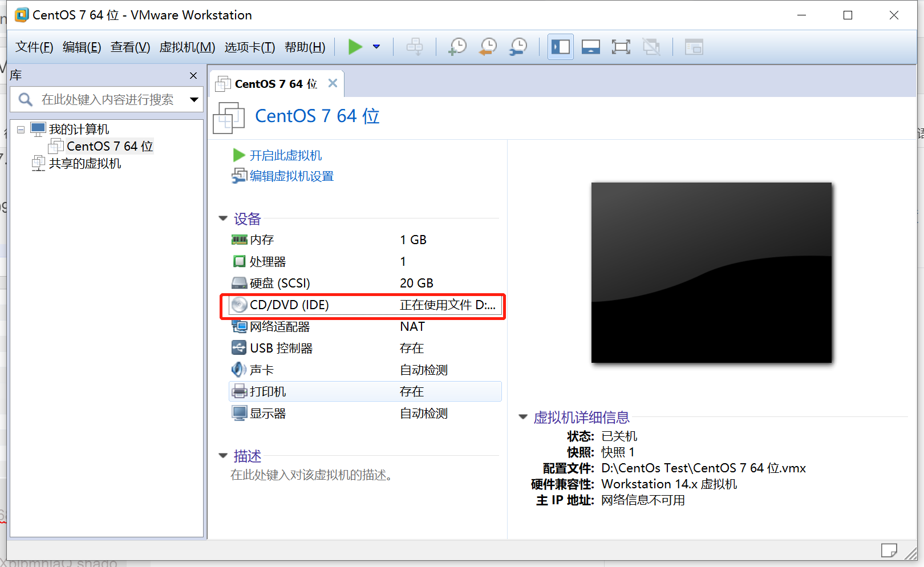Viewport: 924px width, 567px height.
Task: Open the 文件(F) menu
Action: [34, 47]
